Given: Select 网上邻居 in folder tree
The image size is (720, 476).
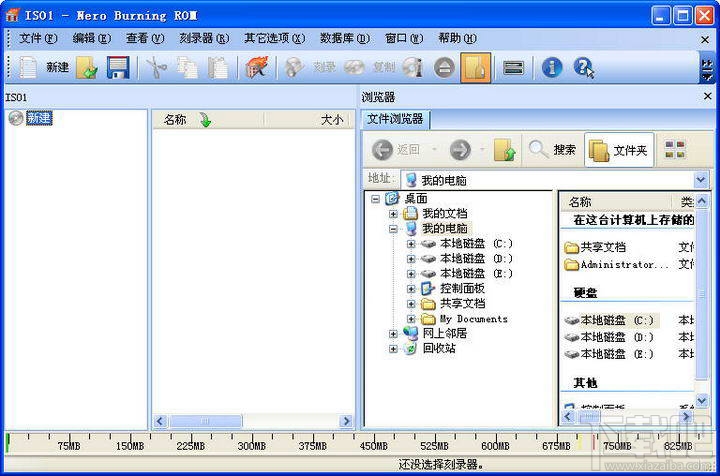Looking at the screenshot, I should point(444,333).
